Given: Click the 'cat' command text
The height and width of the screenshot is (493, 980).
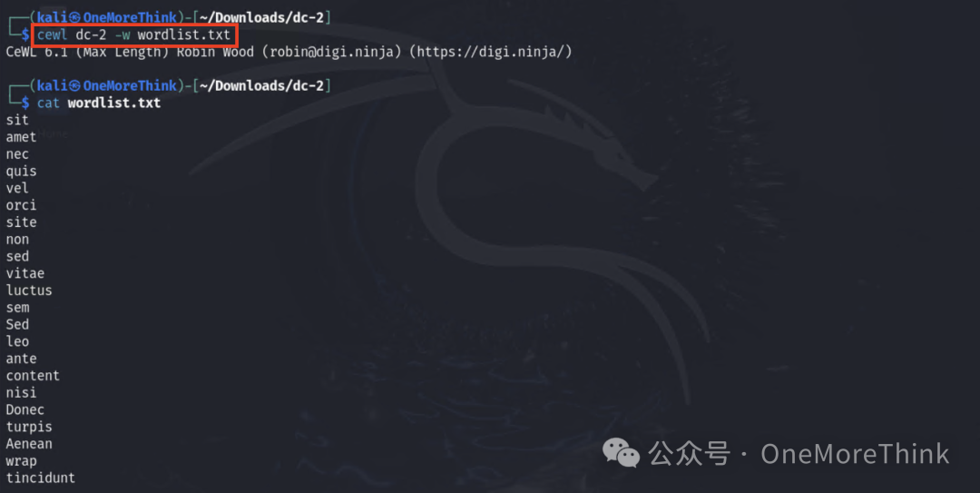Looking at the screenshot, I should (48, 104).
